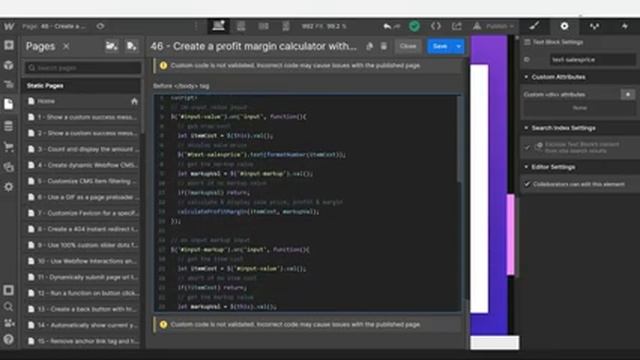
Task: Open the Save button dropdown arrow
Action: (459, 46)
